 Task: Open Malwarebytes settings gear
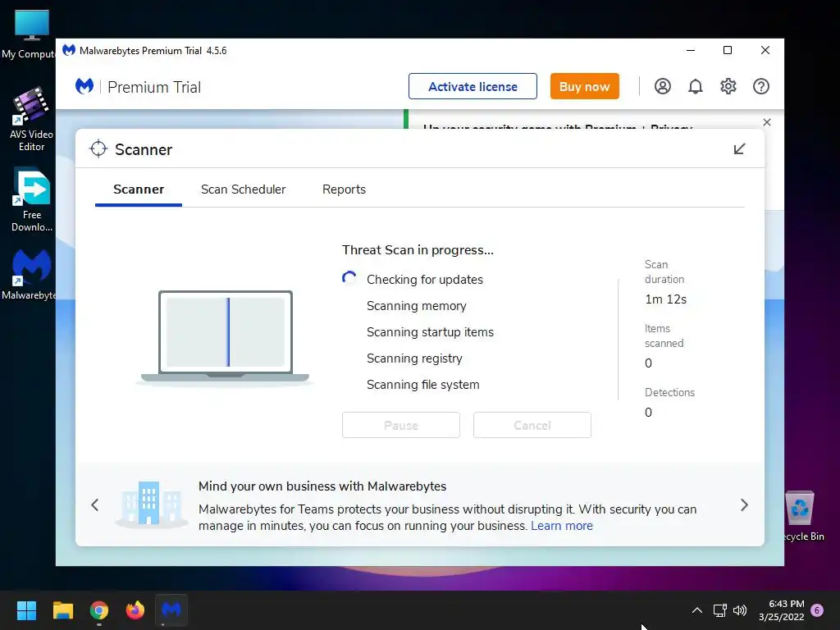pos(728,86)
